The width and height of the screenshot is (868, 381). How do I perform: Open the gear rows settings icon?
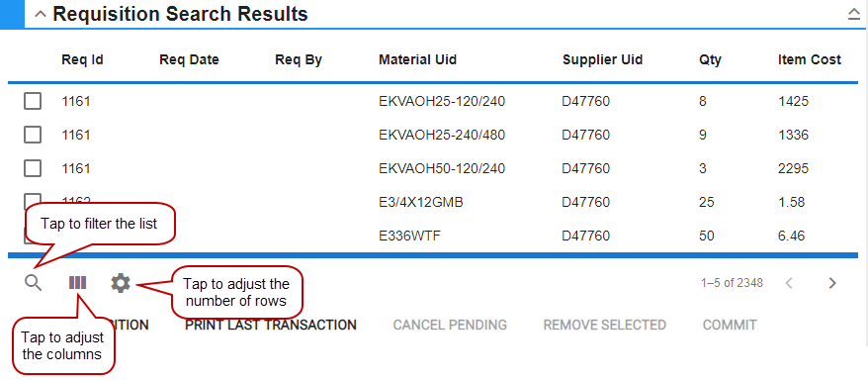click(121, 283)
